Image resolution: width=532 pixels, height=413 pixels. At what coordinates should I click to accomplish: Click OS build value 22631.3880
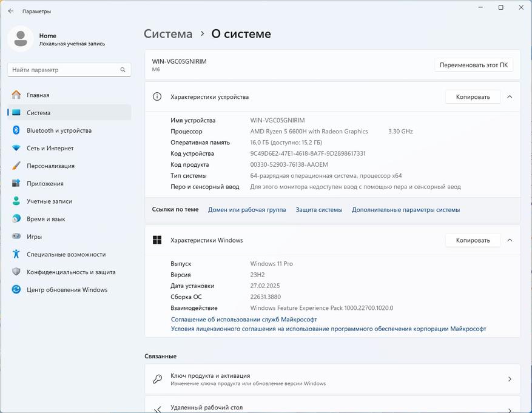(x=266, y=297)
